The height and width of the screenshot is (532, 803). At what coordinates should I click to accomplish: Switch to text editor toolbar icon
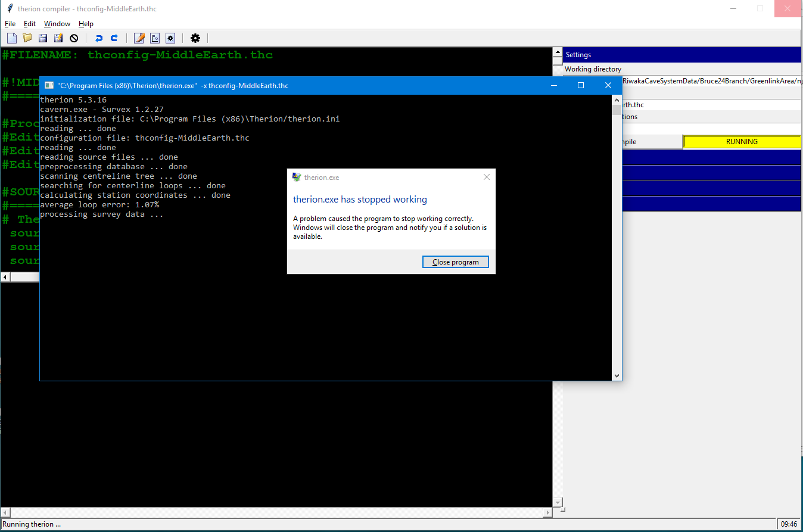[139, 38]
